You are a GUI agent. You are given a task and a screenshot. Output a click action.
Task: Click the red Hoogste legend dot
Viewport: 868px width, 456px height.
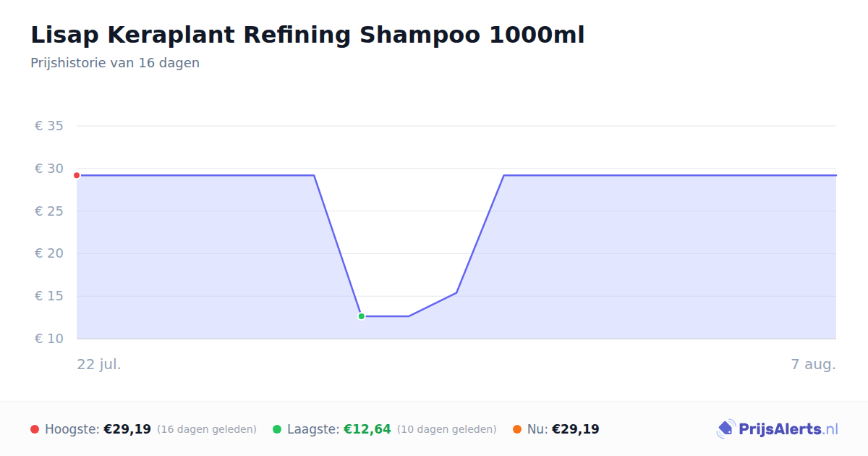click(35, 429)
